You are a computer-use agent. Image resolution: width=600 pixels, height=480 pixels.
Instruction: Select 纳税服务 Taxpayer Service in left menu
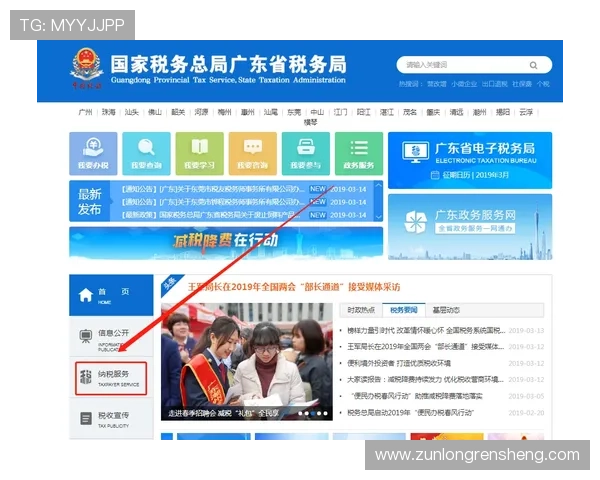point(111,378)
